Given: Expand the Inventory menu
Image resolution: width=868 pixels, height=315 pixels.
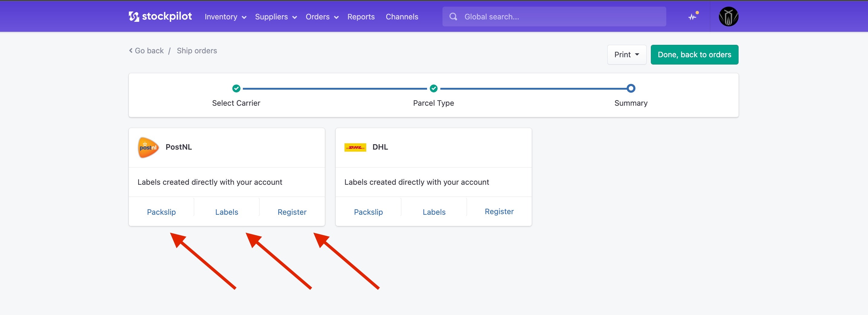Looking at the screenshot, I should click(x=225, y=17).
